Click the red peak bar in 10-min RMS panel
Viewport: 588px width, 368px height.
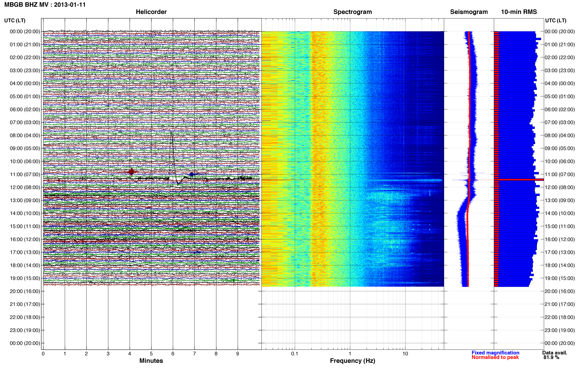519,180
